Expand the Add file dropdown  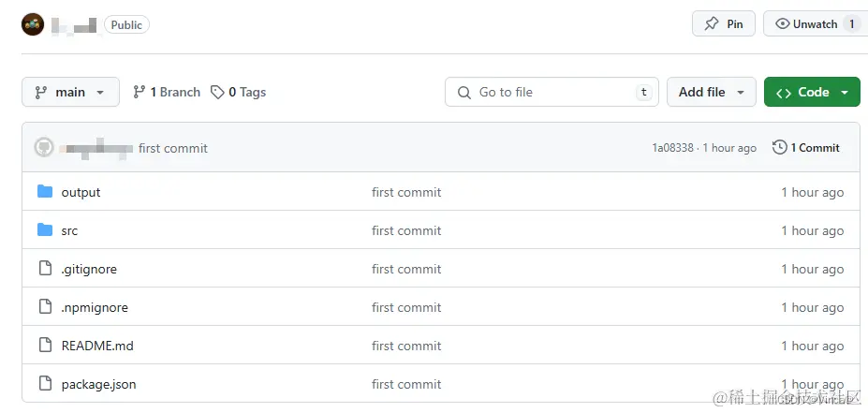[x=711, y=92]
